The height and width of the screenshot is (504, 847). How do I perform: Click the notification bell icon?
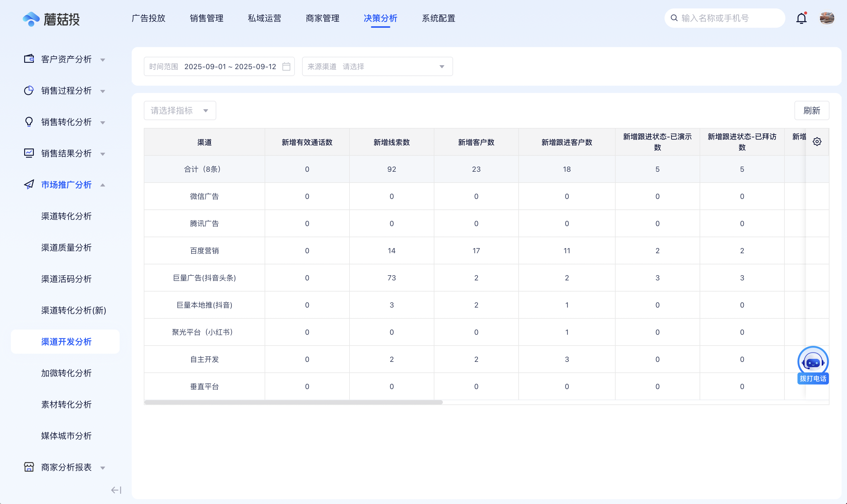coord(801,18)
